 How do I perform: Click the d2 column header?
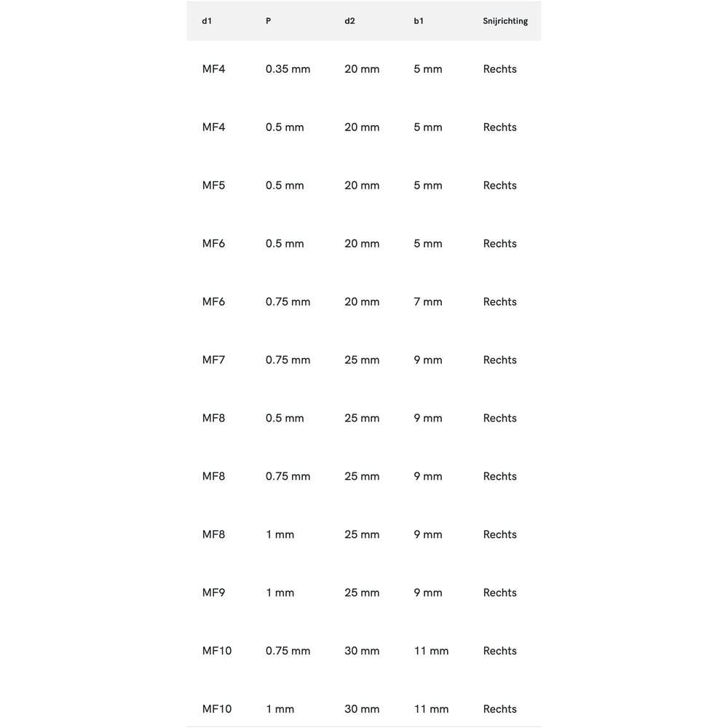point(349,21)
